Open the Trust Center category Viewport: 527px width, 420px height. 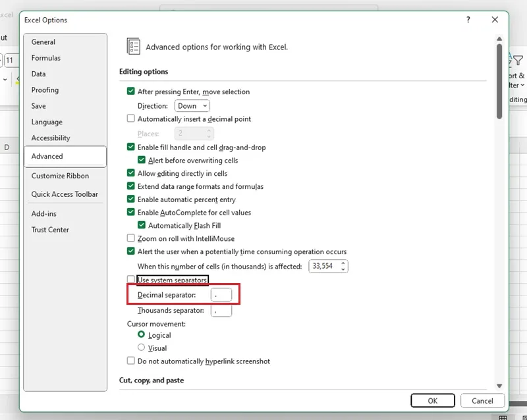(50, 230)
